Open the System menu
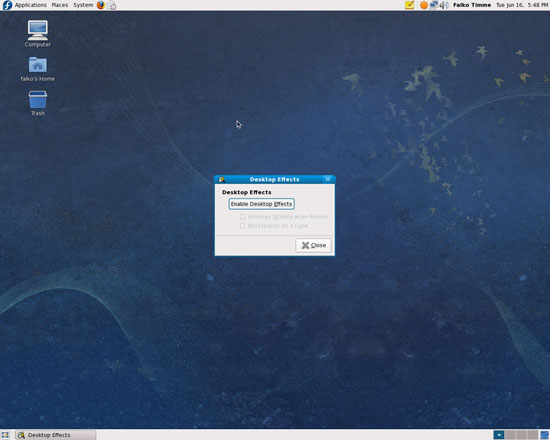The width and height of the screenshot is (550, 440). [x=83, y=5]
